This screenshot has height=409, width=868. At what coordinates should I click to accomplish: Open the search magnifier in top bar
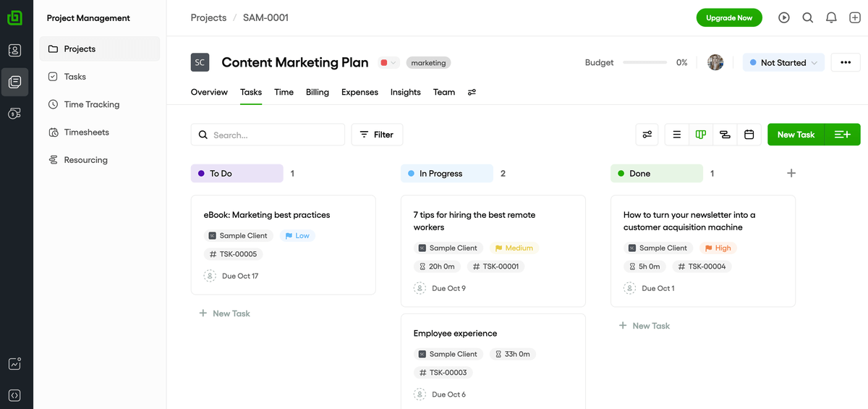point(808,18)
